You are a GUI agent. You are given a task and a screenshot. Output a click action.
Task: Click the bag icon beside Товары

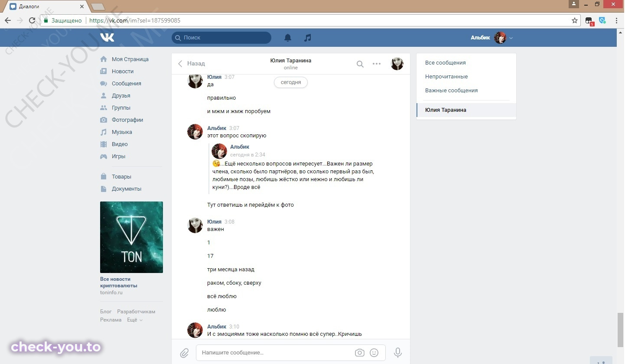[x=104, y=177]
